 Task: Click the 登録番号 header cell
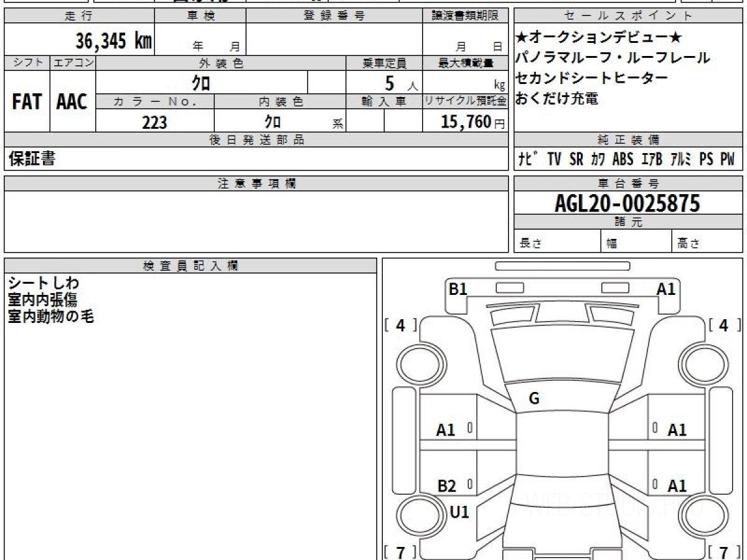pyautogui.click(x=334, y=16)
